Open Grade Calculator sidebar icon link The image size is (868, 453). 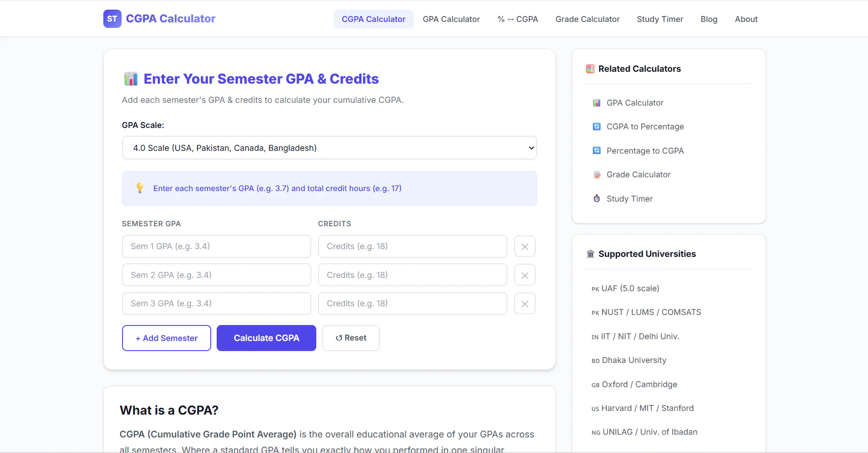[596, 175]
